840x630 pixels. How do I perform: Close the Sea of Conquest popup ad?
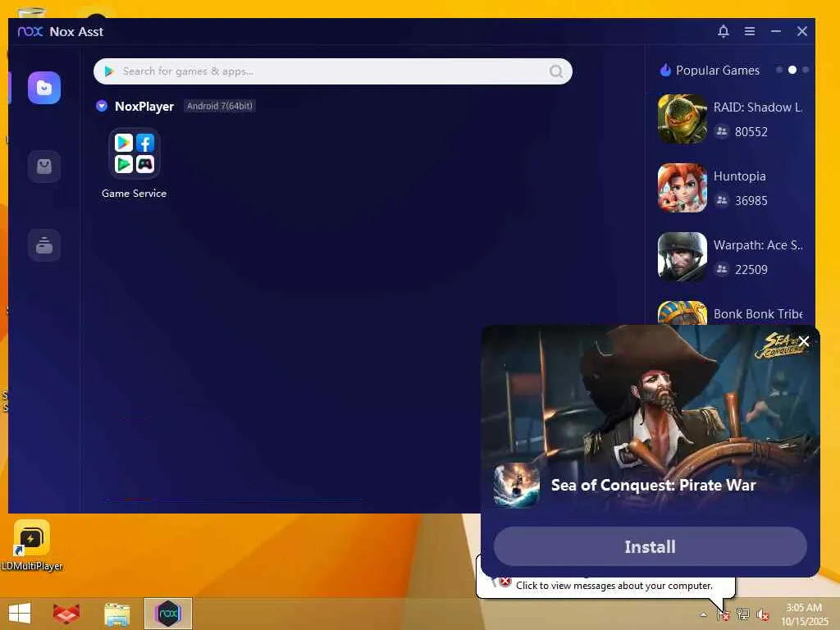point(804,341)
